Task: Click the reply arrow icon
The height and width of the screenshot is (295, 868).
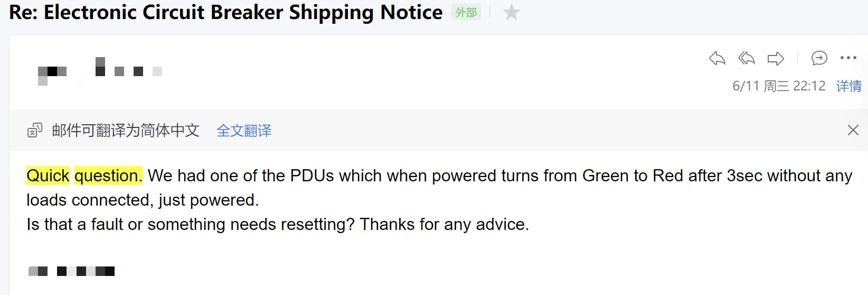Action: (x=717, y=58)
